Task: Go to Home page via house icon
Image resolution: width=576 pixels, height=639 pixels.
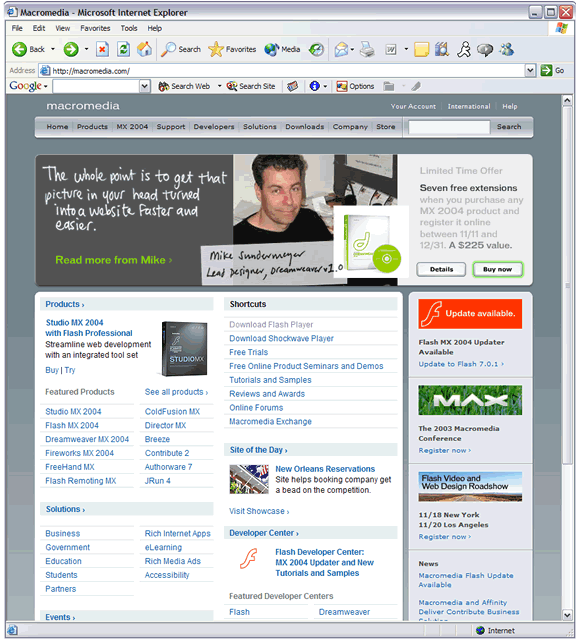Action: (144, 49)
